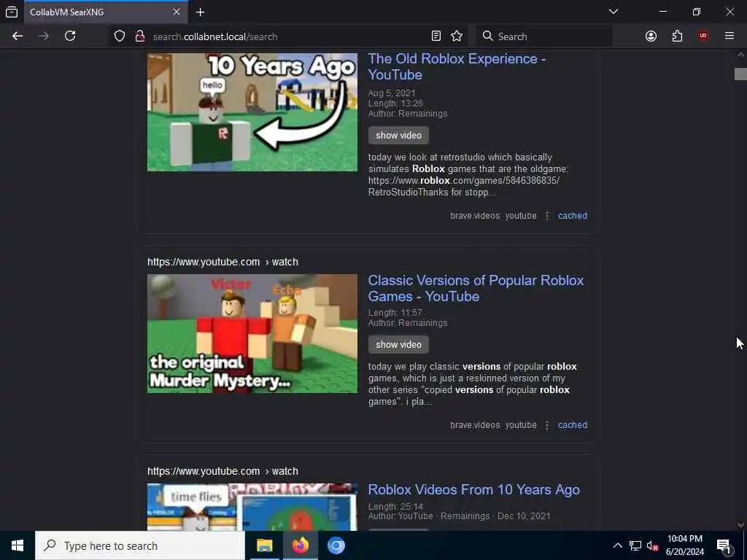The image size is (747, 560).
Task: Close the CollabVM SearXNG tab
Action: (x=177, y=12)
